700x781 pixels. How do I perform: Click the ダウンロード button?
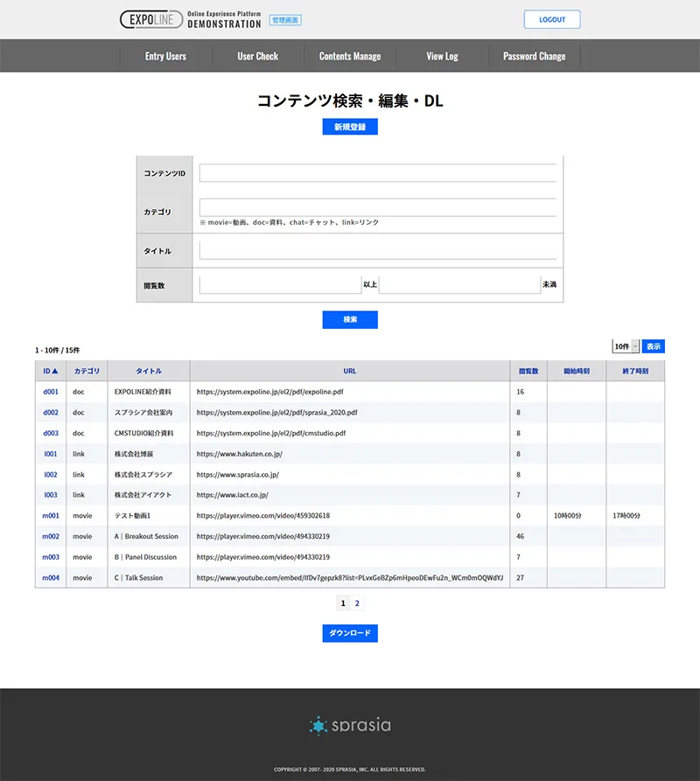click(350, 633)
